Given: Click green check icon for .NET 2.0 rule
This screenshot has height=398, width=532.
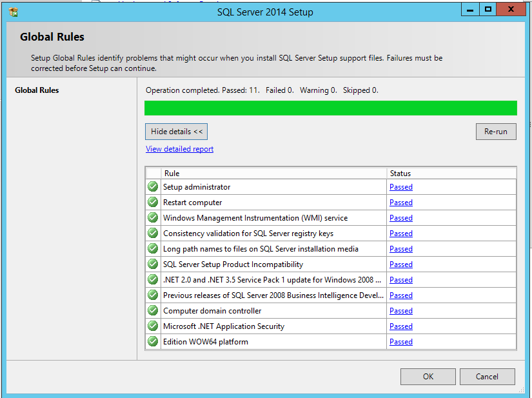Looking at the screenshot, I should 153,279.
